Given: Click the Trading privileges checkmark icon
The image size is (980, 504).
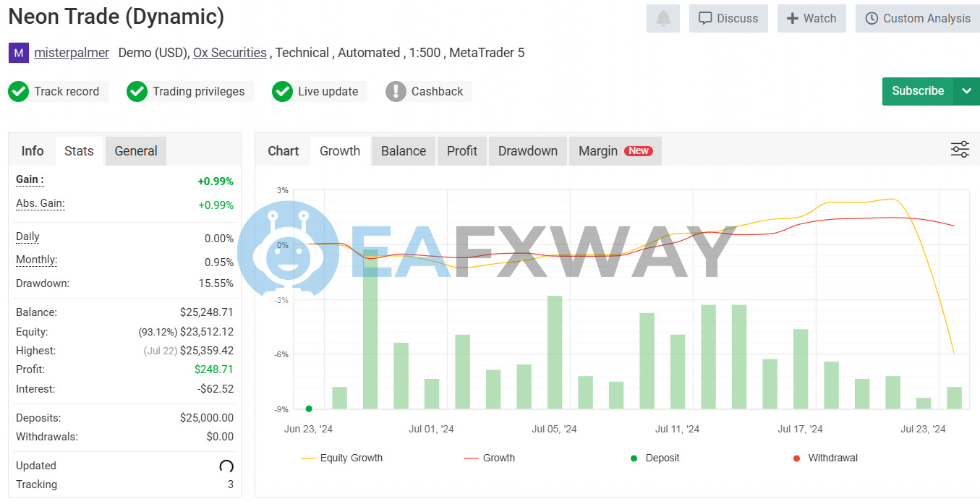Looking at the screenshot, I should click(137, 92).
